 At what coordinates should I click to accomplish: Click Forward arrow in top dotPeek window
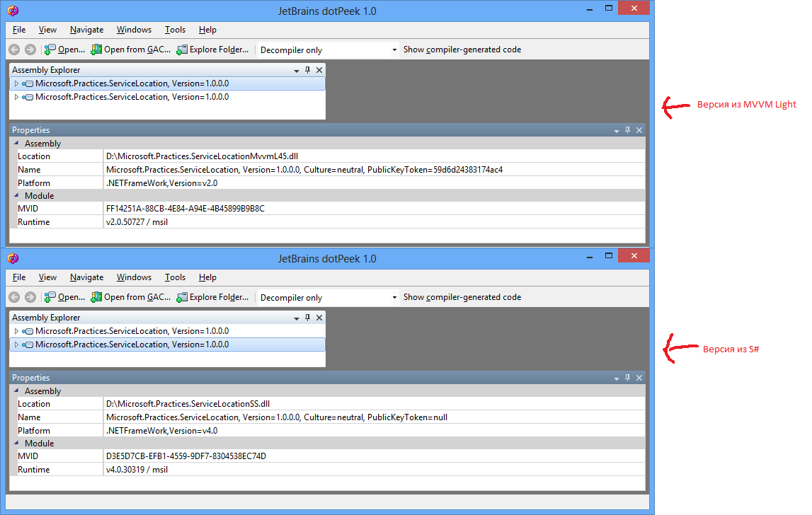(x=30, y=50)
